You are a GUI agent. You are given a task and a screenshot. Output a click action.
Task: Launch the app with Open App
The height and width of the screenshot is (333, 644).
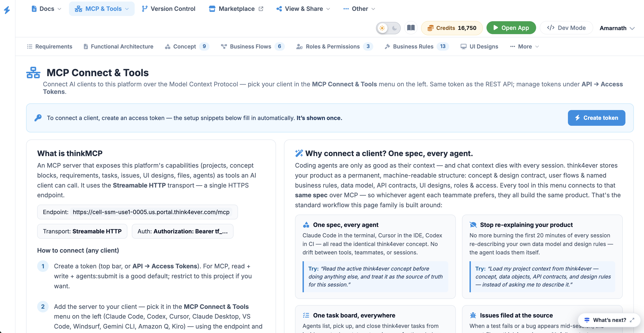[x=511, y=28]
